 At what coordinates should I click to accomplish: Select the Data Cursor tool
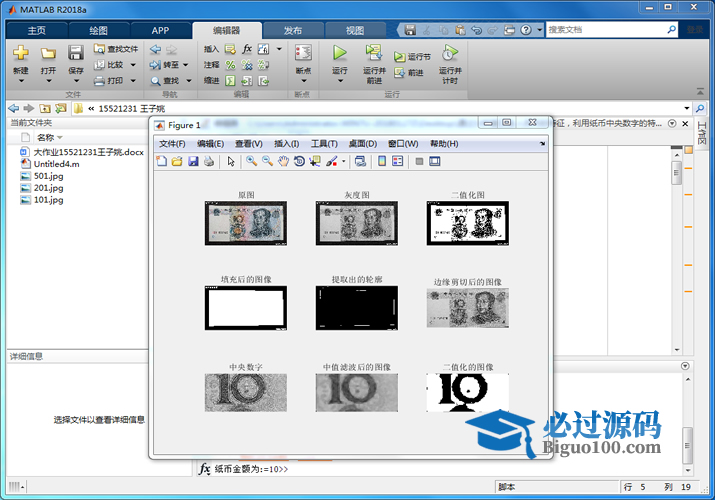tap(314, 161)
